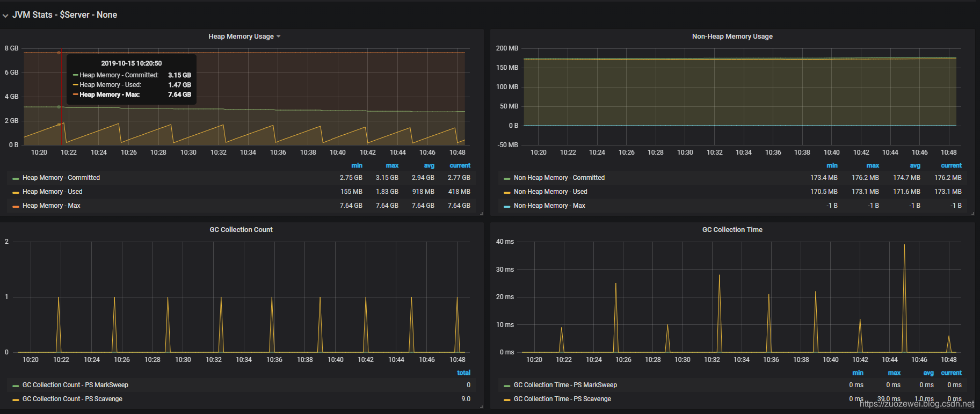
Task: Sort Non-Heap legend by min column
Action: coord(832,165)
